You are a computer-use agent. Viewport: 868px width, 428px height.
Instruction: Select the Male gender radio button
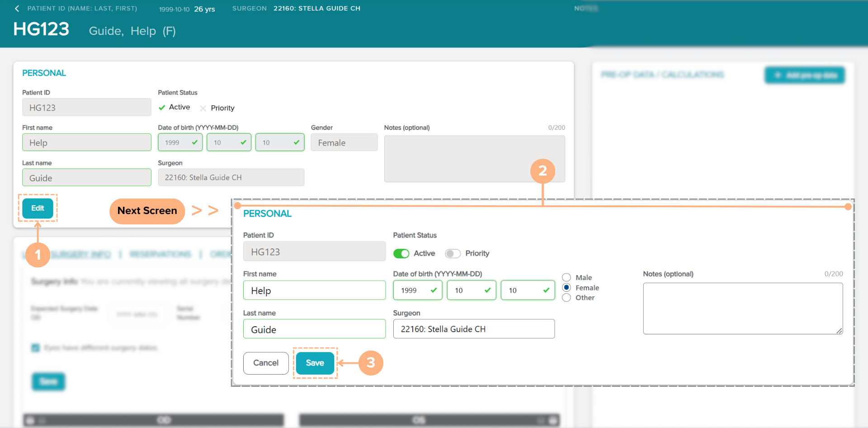(x=566, y=277)
